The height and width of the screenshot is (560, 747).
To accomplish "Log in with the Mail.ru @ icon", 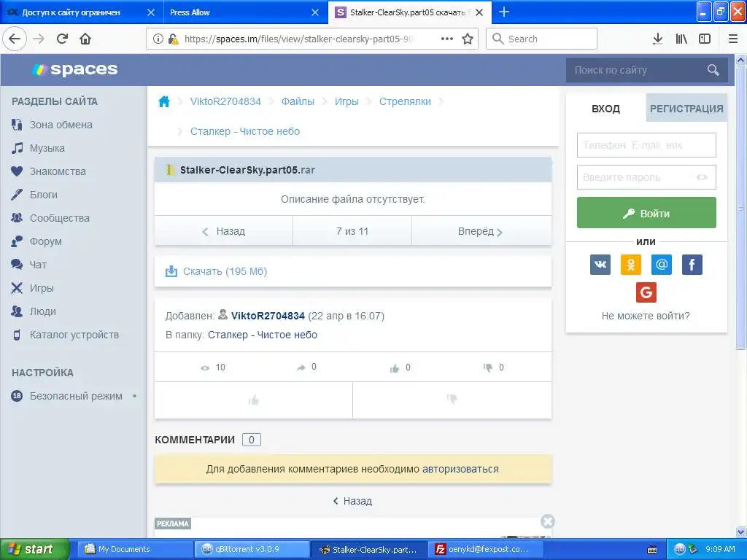I will tap(661, 264).
